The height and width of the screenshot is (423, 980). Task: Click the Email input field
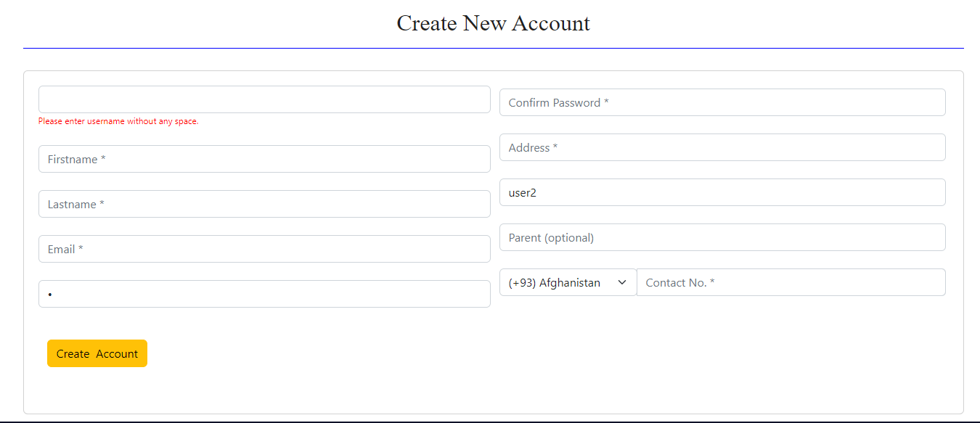click(x=264, y=249)
